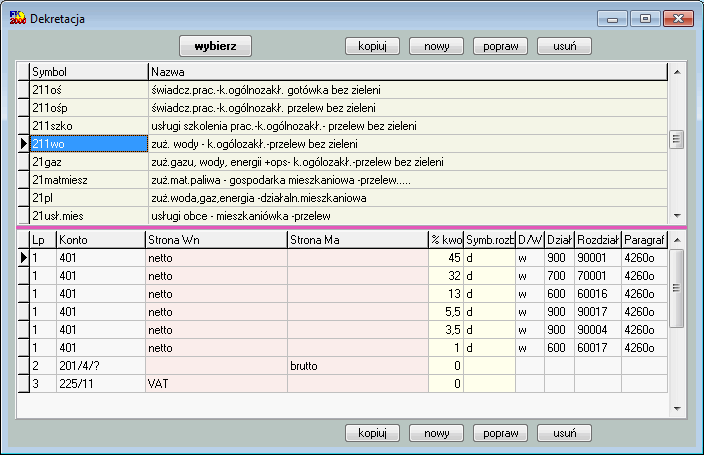
Task: Click the lower grid scroll up arrow
Action: pos(677,240)
